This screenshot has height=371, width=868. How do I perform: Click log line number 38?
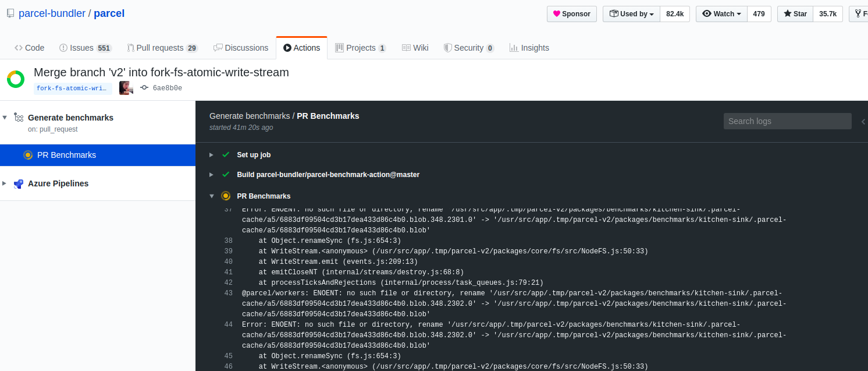(228, 241)
